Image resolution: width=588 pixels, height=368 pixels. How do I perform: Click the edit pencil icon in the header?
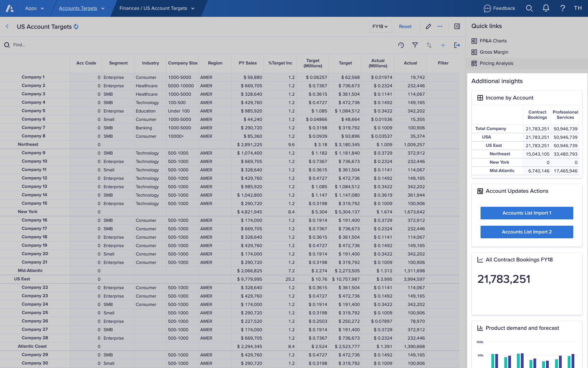(428, 26)
